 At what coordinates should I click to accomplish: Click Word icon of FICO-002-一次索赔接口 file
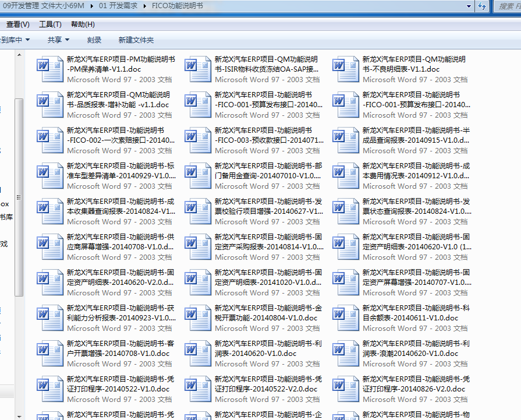point(50,140)
